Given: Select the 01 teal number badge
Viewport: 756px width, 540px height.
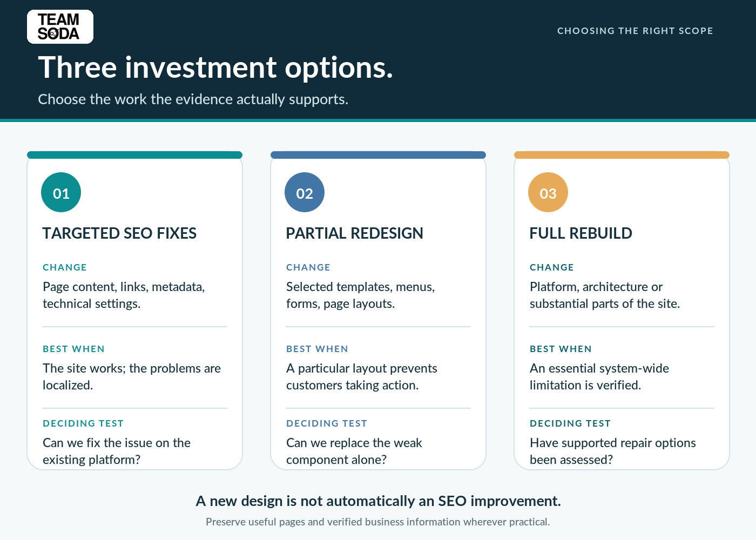Looking at the screenshot, I should coord(61,192).
